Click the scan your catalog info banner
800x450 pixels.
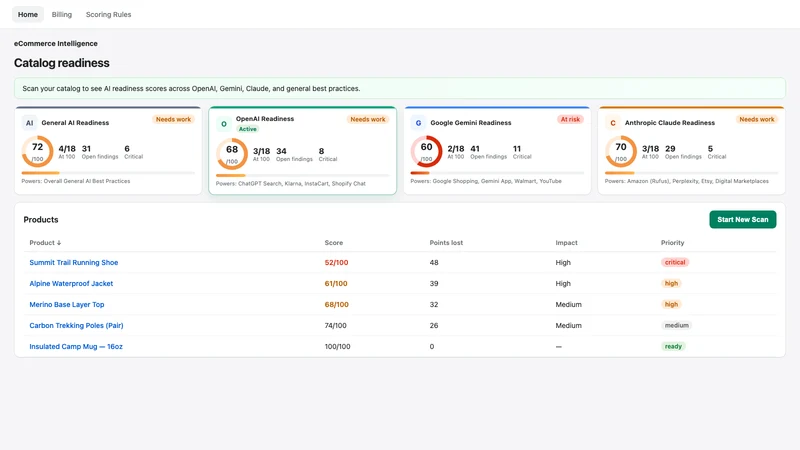(x=399, y=88)
